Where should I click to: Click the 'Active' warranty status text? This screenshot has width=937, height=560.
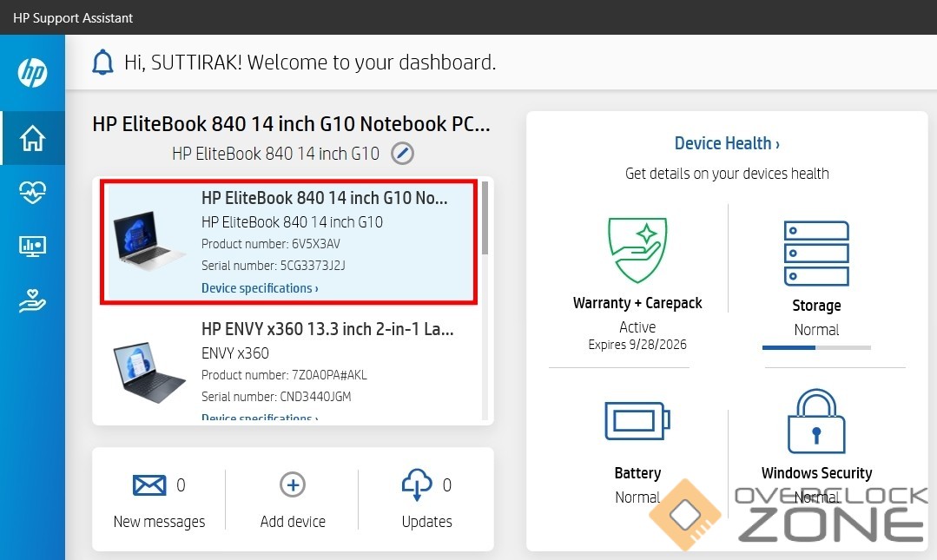click(x=637, y=327)
